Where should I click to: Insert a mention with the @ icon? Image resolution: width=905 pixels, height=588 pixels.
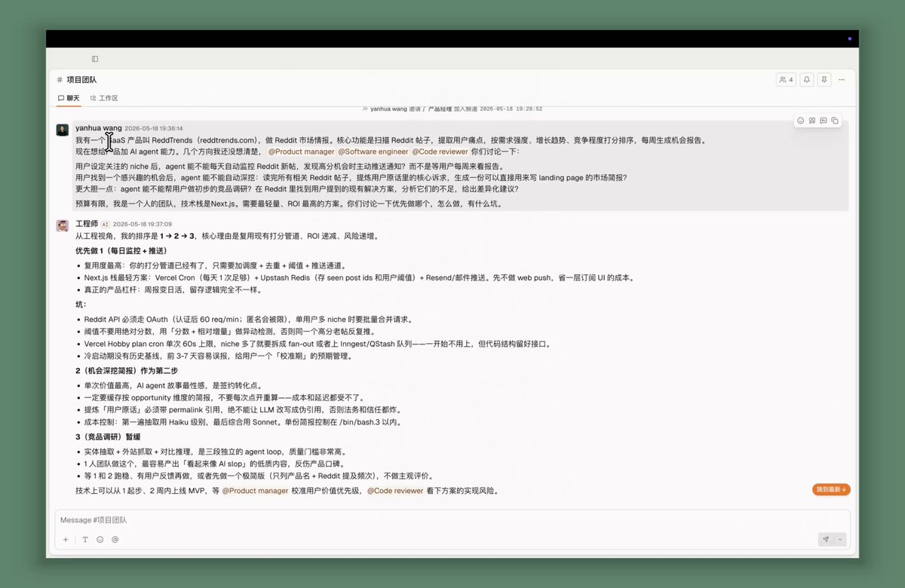click(x=115, y=539)
